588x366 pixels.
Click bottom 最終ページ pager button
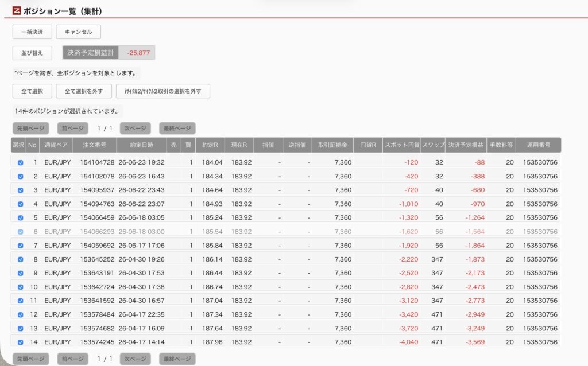coord(177,359)
